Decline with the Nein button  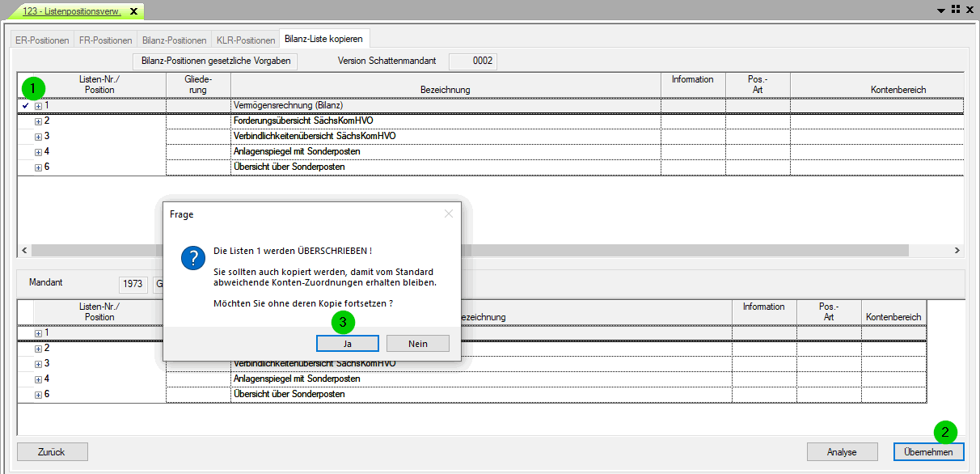[x=418, y=344]
